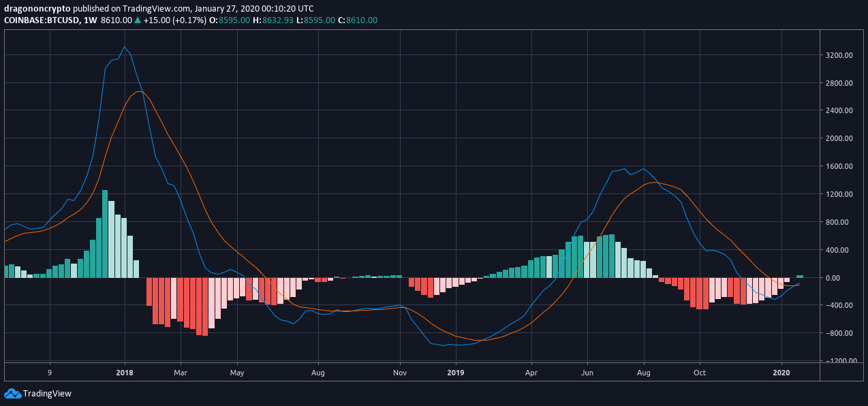This screenshot has height=406, width=868.
Task: Click the -400.00 price axis label
Action: tap(839, 305)
